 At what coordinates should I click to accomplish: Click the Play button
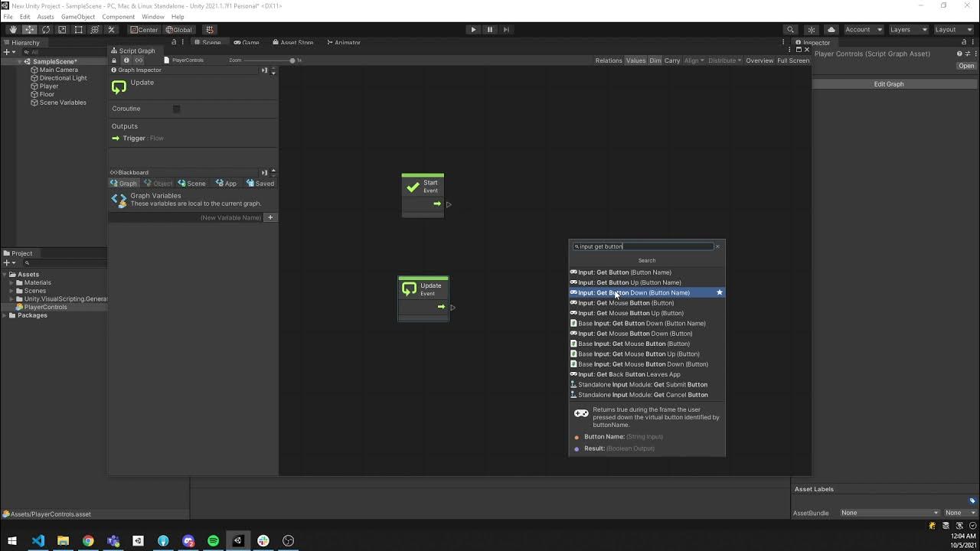[473, 29]
